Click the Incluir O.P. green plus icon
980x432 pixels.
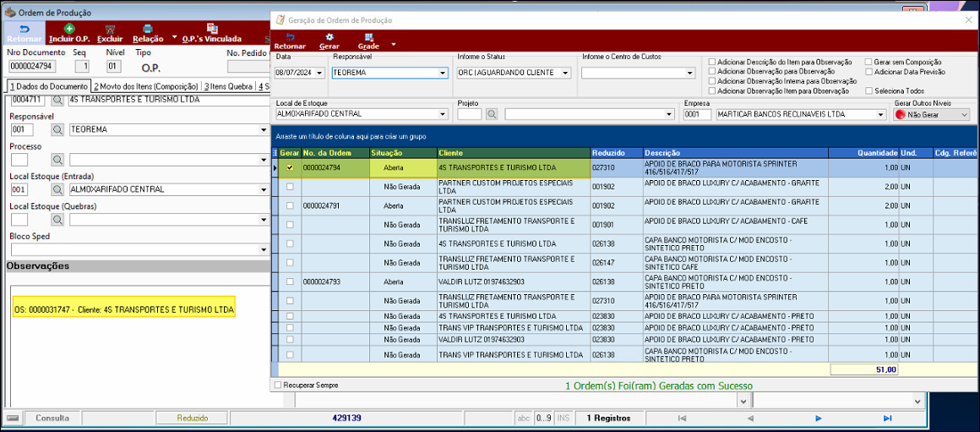69,29
